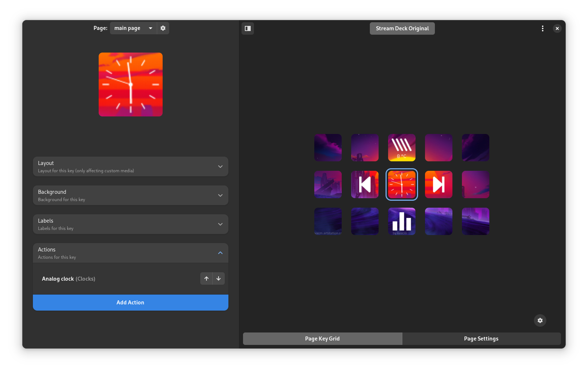Click the gear icon below the key grid
This screenshot has height=373, width=588.
pyautogui.click(x=540, y=320)
